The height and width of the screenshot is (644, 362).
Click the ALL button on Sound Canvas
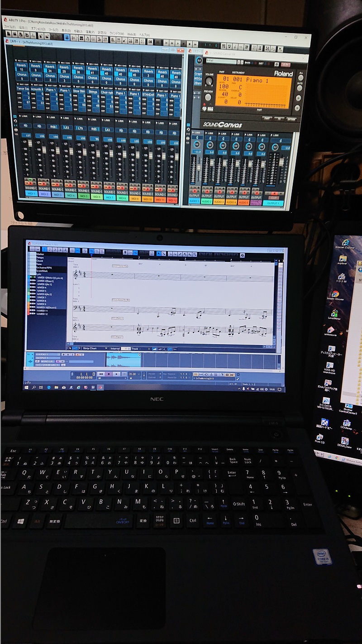click(x=300, y=77)
